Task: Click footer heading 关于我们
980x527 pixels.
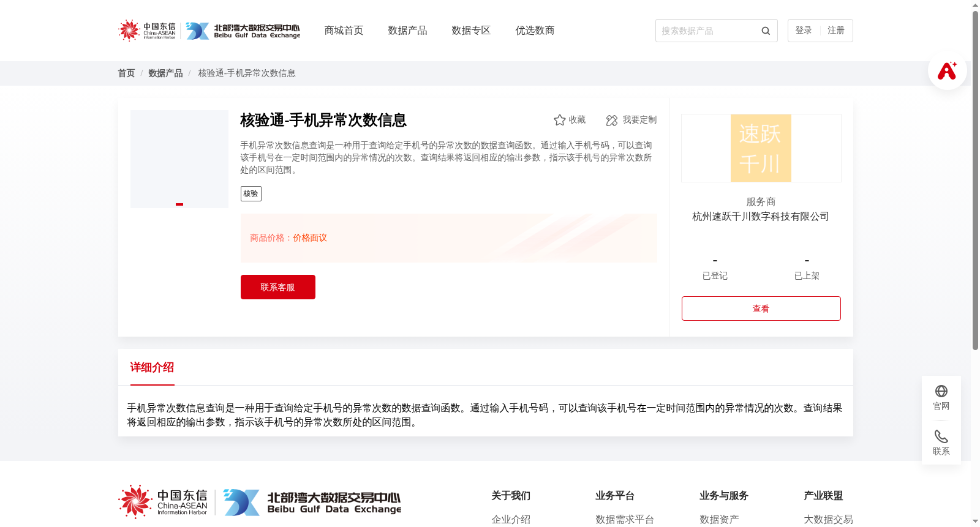Action: [x=511, y=496]
